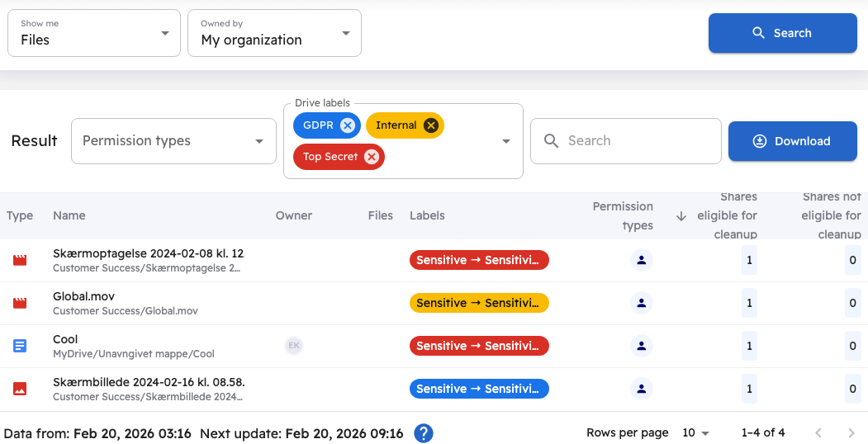The width and height of the screenshot is (868, 444).
Task: Expand the Permission types filter dropdown
Action: point(173,141)
